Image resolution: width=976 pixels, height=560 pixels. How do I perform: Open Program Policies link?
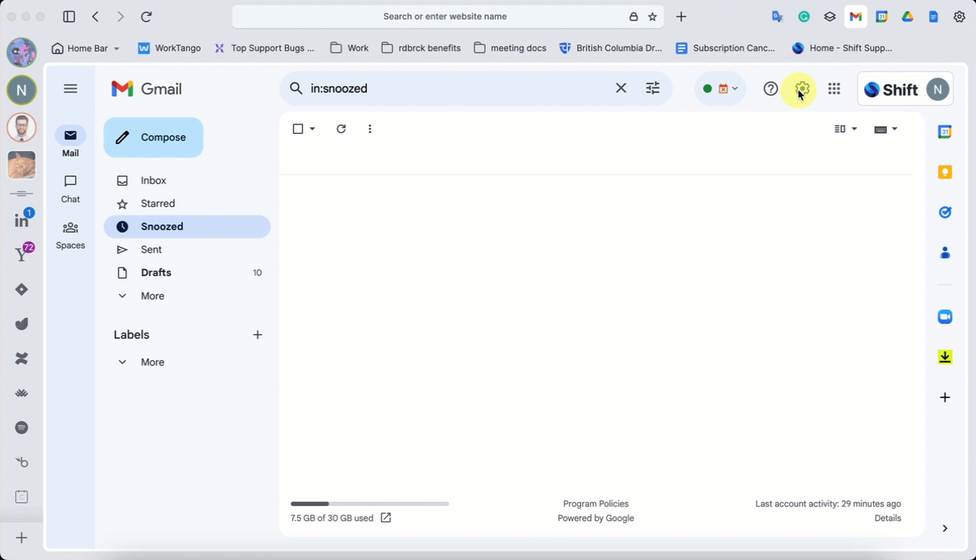[596, 504]
